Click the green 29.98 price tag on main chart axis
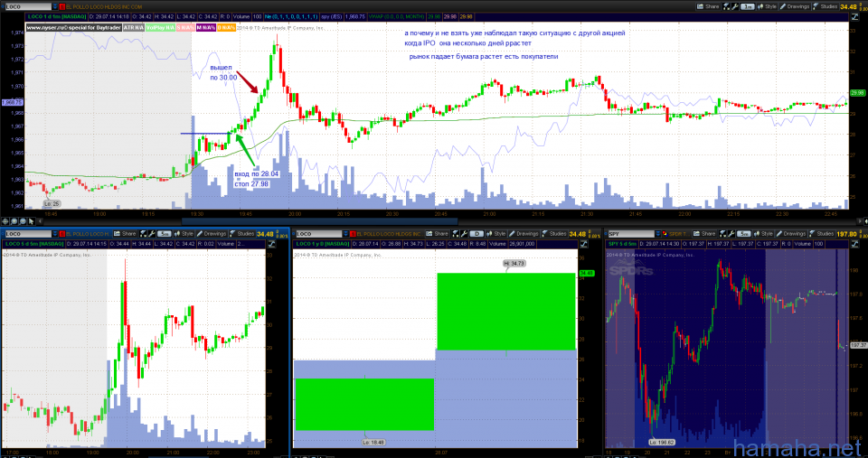 [x=857, y=93]
